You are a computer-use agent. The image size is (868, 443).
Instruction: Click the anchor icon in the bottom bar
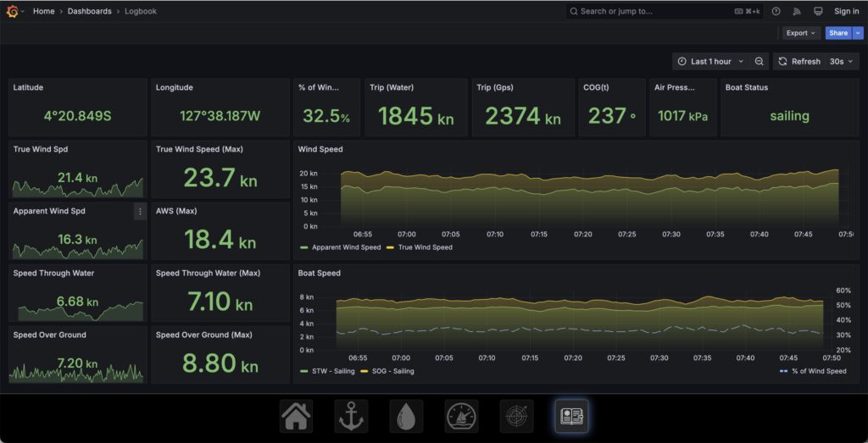tap(351, 416)
